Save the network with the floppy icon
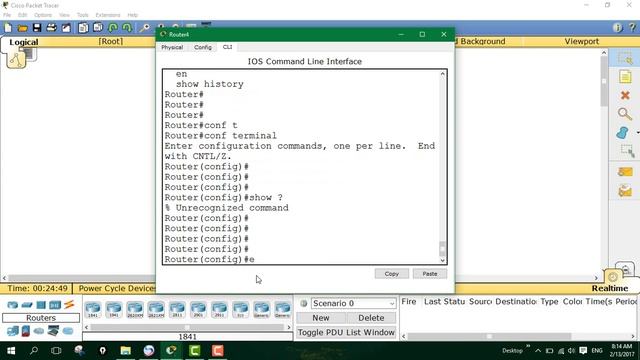Screen dimensions: 640x360 click(37, 28)
